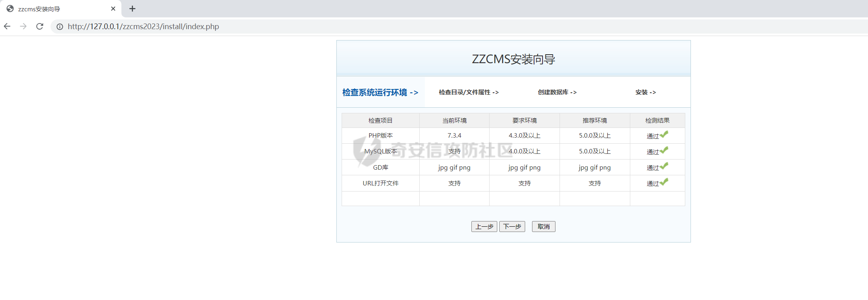Select the 创建数据库 step

(x=558, y=92)
